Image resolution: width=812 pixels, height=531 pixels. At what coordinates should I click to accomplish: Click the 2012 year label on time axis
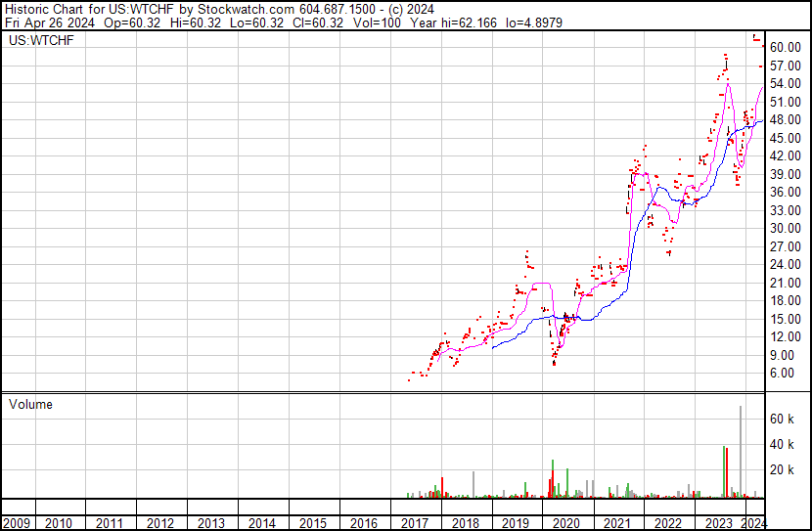[160, 523]
